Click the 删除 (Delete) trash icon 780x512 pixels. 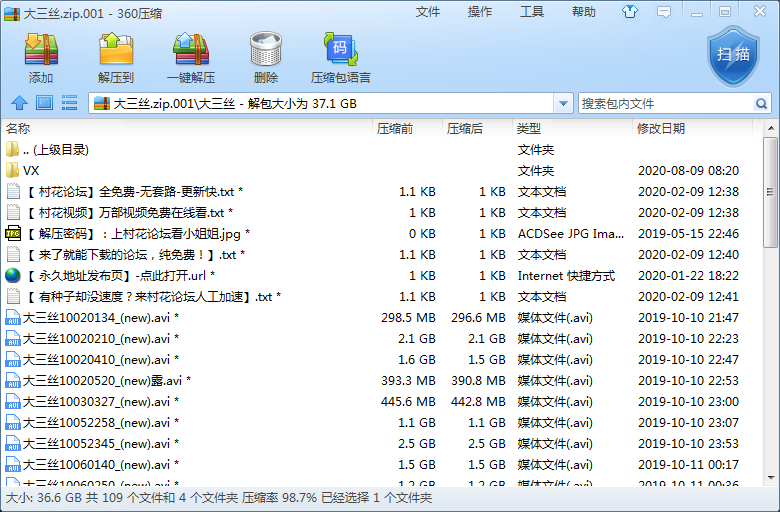point(266,56)
